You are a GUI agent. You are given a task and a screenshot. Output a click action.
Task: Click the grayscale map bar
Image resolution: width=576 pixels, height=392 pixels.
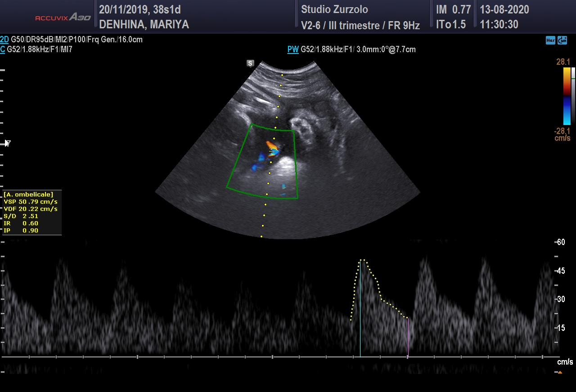(x=573, y=96)
